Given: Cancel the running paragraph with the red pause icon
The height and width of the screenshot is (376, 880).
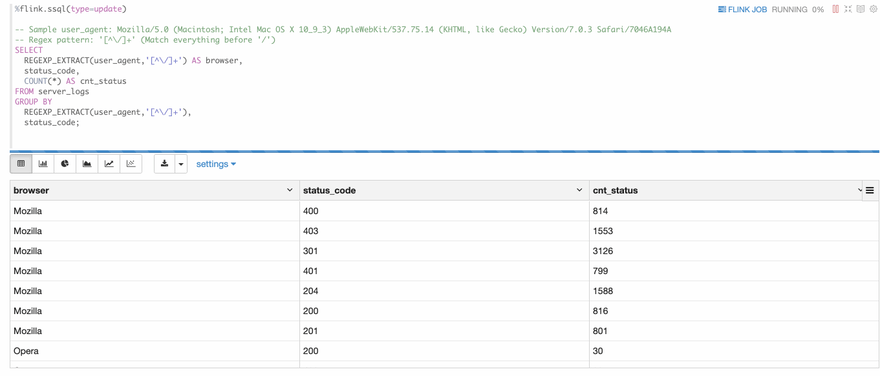Looking at the screenshot, I should point(836,9).
